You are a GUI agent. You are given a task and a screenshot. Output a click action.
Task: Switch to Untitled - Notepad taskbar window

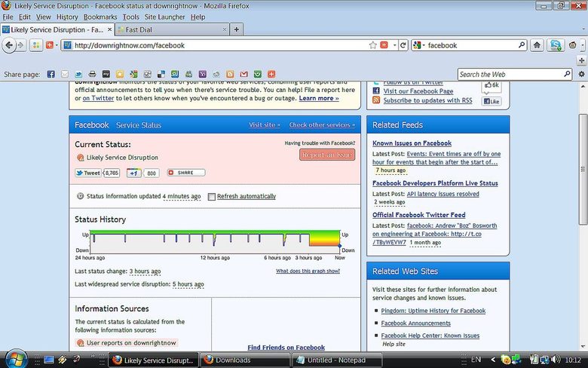coord(337,360)
